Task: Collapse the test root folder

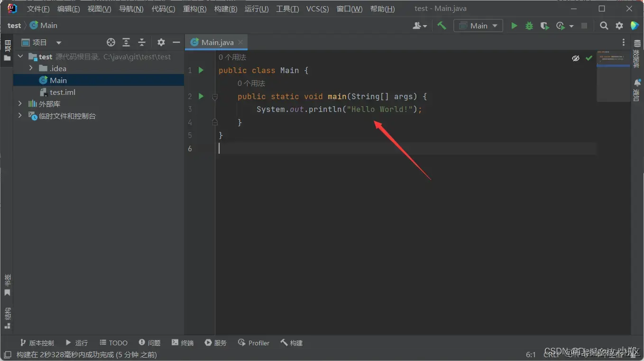Action: (20, 56)
